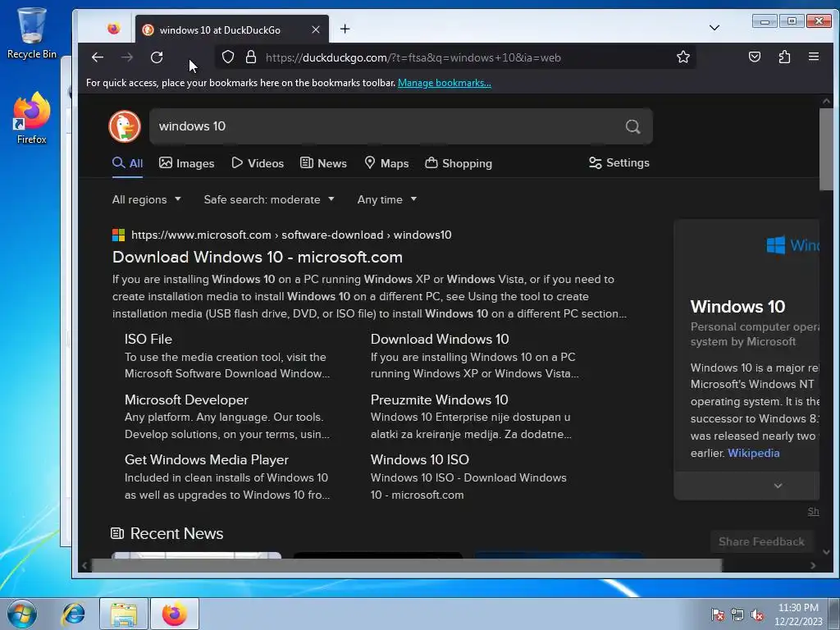840x630 pixels.
Task: Bookmark this page with the star icon
Action: [682, 57]
